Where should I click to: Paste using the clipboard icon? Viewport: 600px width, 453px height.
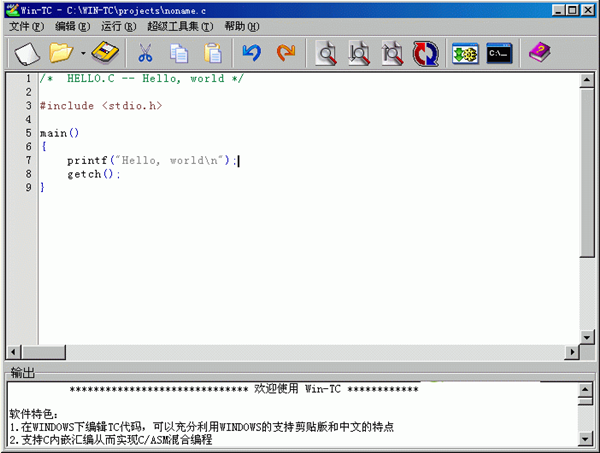coord(212,53)
